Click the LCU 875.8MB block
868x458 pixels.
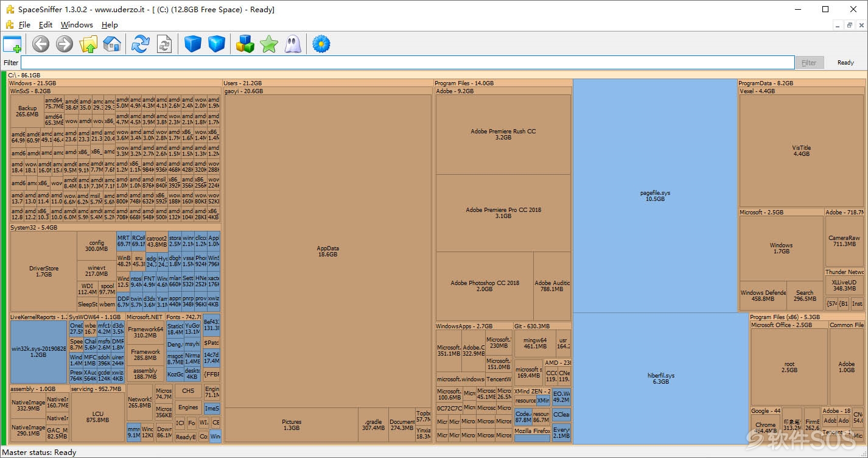coord(97,417)
